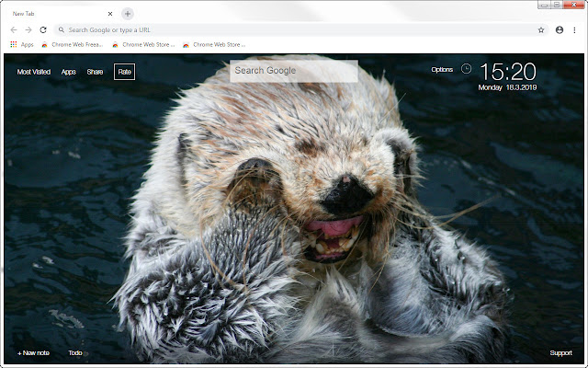Select the New Tab tab
588x368 pixels.
pos(62,14)
